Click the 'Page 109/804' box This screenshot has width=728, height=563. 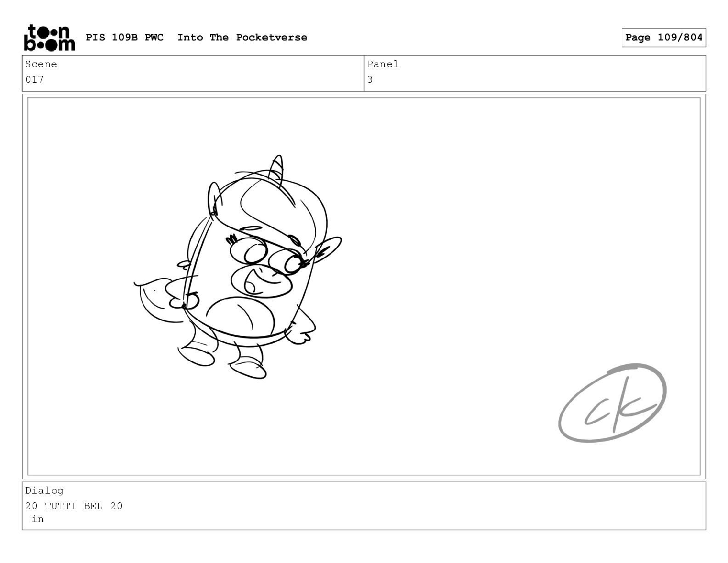(x=664, y=38)
